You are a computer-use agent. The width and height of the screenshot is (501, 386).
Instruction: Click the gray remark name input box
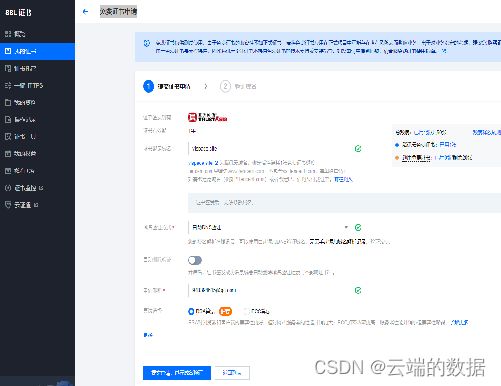point(344,203)
